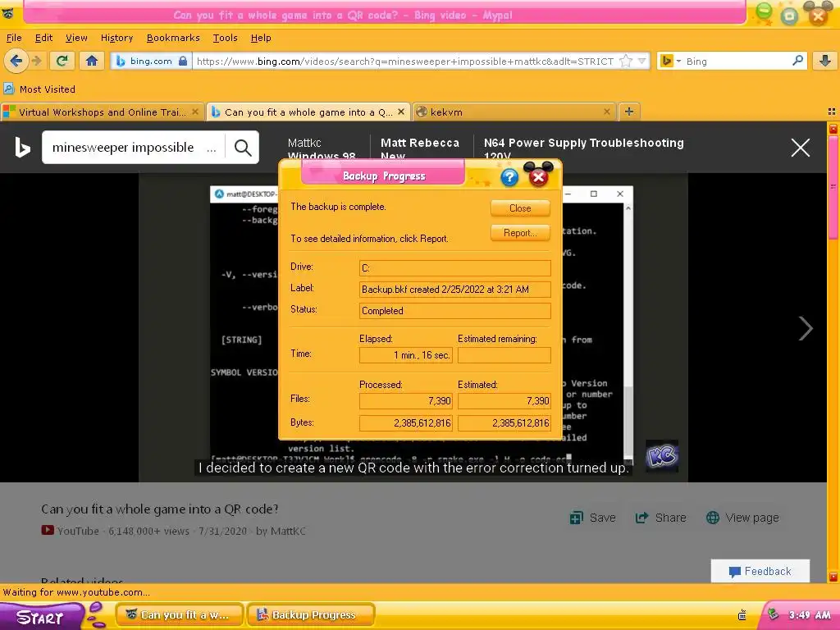Open the Feedback button
The image size is (840, 630).
tap(760, 571)
